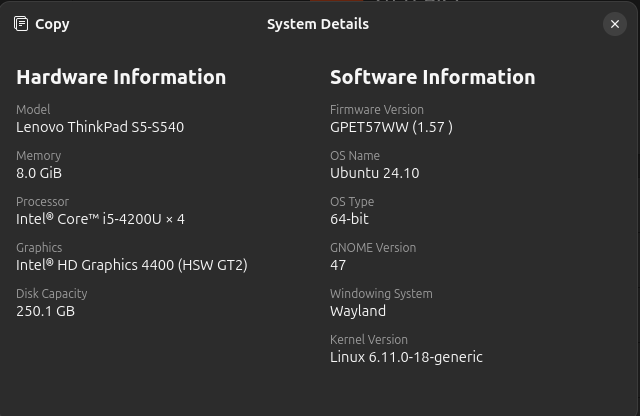Click the Ubuntu 24.10 OS name value
Image resolution: width=640 pixels, height=416 pixels.
coord(374,173)
